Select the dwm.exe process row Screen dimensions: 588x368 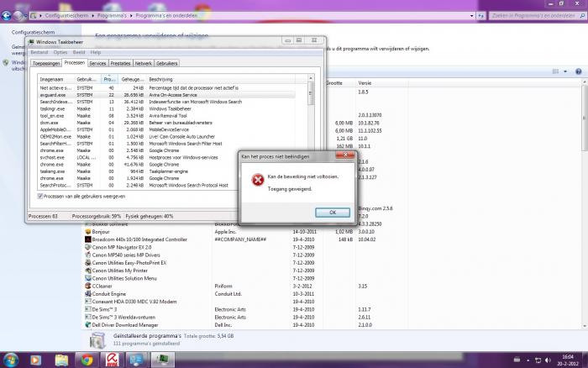(167, 123)
